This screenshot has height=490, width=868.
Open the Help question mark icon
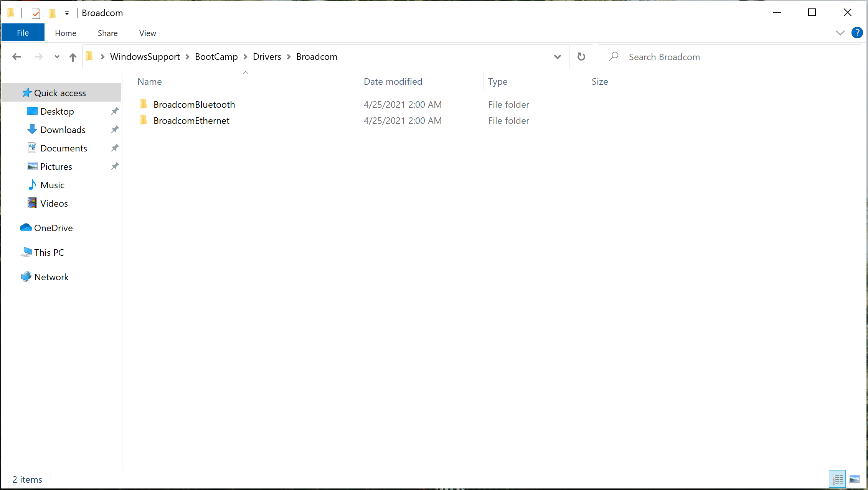(x=857, y=33)
